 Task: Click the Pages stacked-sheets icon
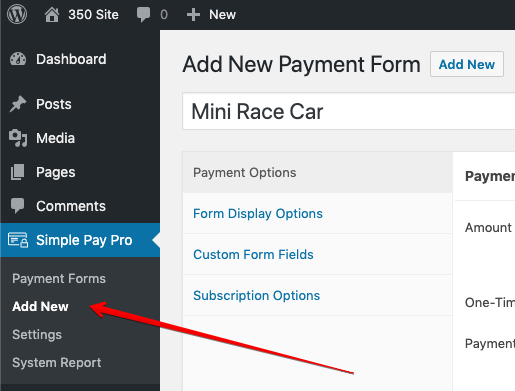[x=18, y=172]
